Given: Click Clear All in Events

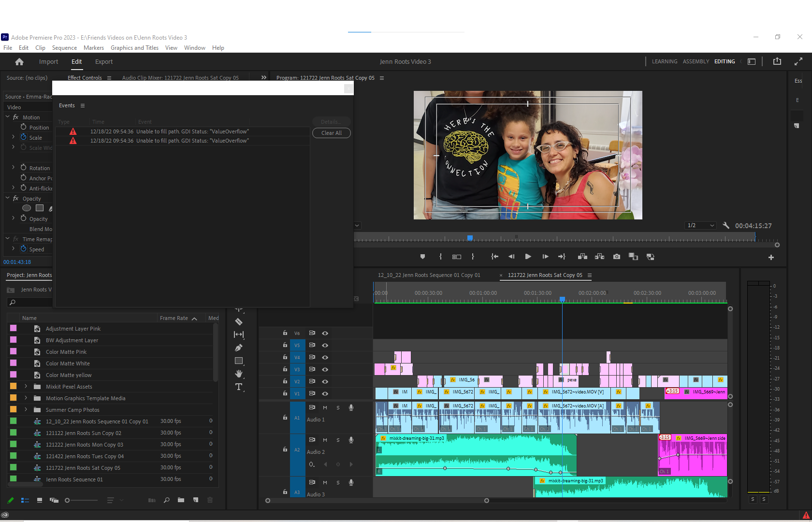Looking at the screenshot, I should pos(332,133).
